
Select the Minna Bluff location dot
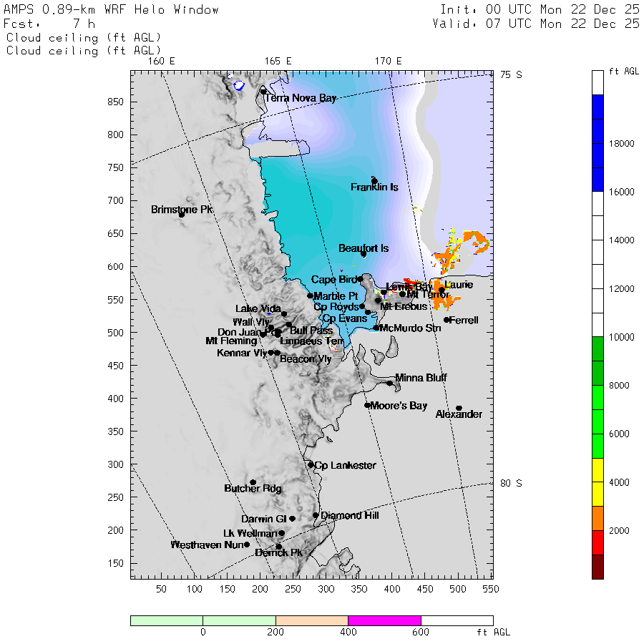(389, 383)
